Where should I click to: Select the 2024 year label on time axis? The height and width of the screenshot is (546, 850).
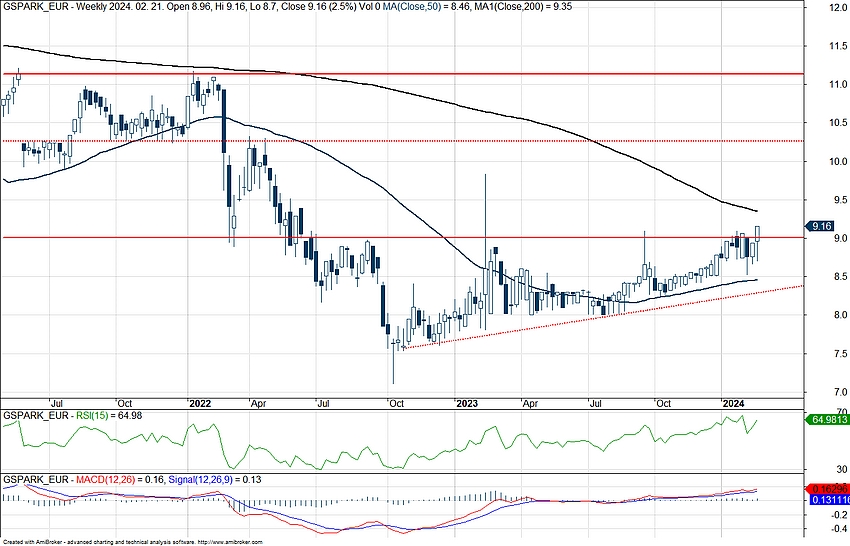point(734,404)
